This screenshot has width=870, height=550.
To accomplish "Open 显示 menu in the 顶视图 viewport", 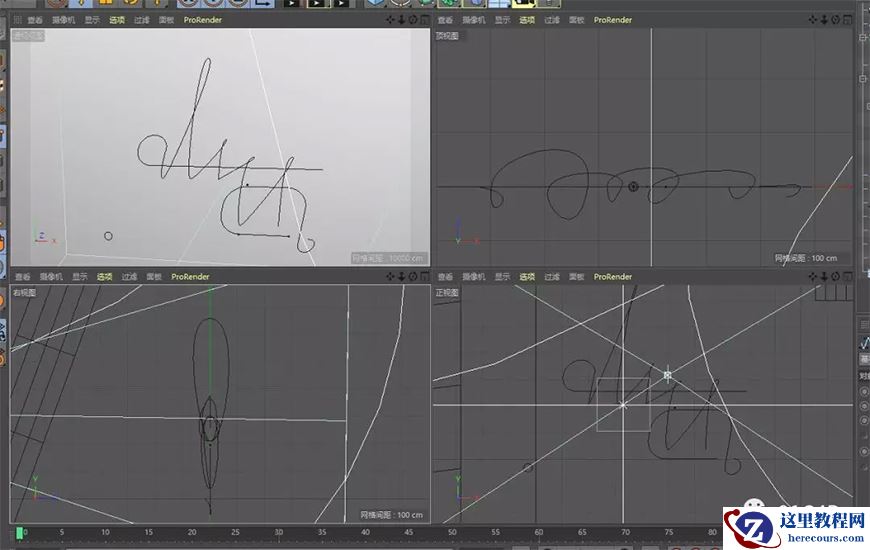I will tap(502, 20).
